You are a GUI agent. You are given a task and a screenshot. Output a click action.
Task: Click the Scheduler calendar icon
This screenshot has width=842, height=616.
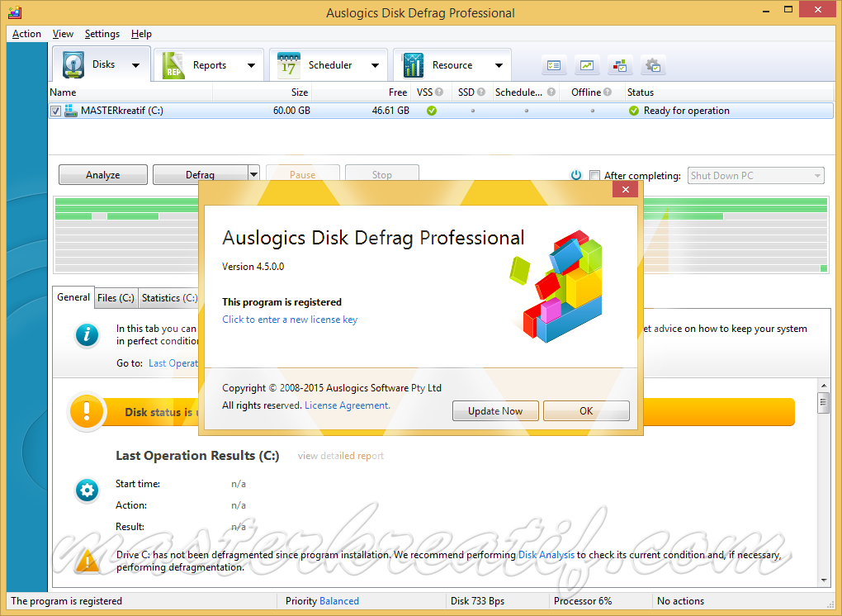point(288,65)
